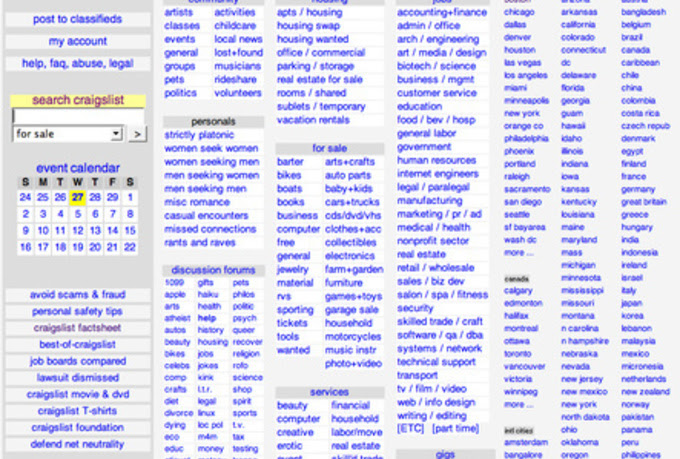Open the personals section header
The image size is (680, 459).
point(213,121)
